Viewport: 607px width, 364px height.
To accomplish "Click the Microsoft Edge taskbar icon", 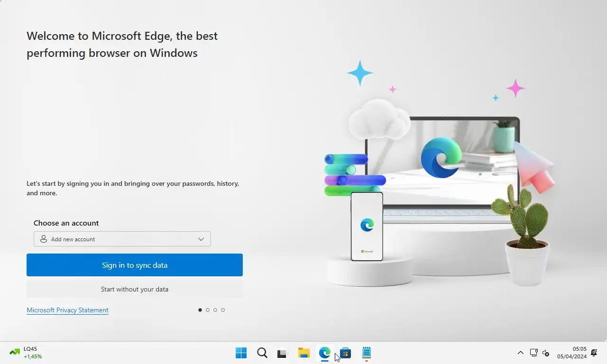I will coord(324,353).
